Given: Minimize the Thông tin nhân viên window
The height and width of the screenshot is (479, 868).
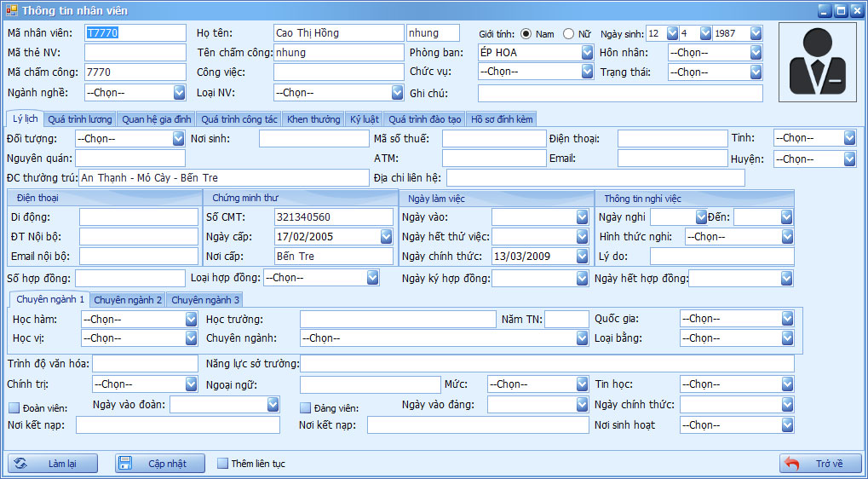Looking at the screenshot, I should tap(824, 10).
